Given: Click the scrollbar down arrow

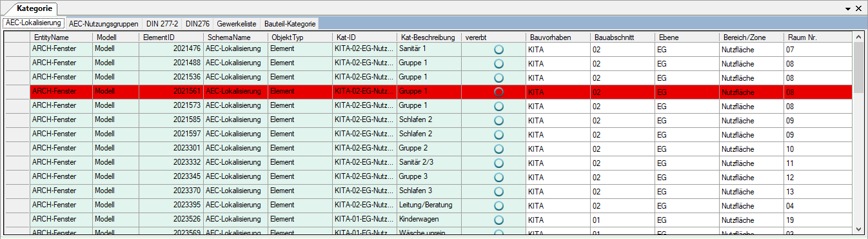Looking at the screenshot, I should (858, 229).
